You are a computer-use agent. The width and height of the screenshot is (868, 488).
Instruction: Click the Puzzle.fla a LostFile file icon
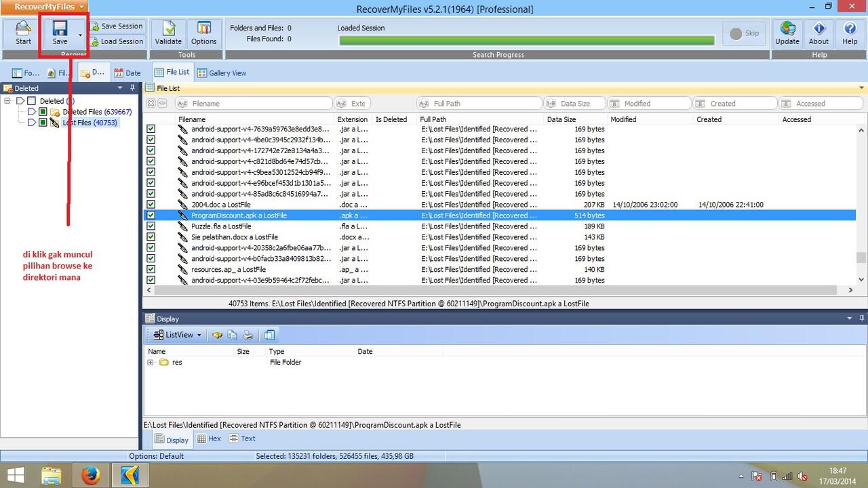coord(182,226)
